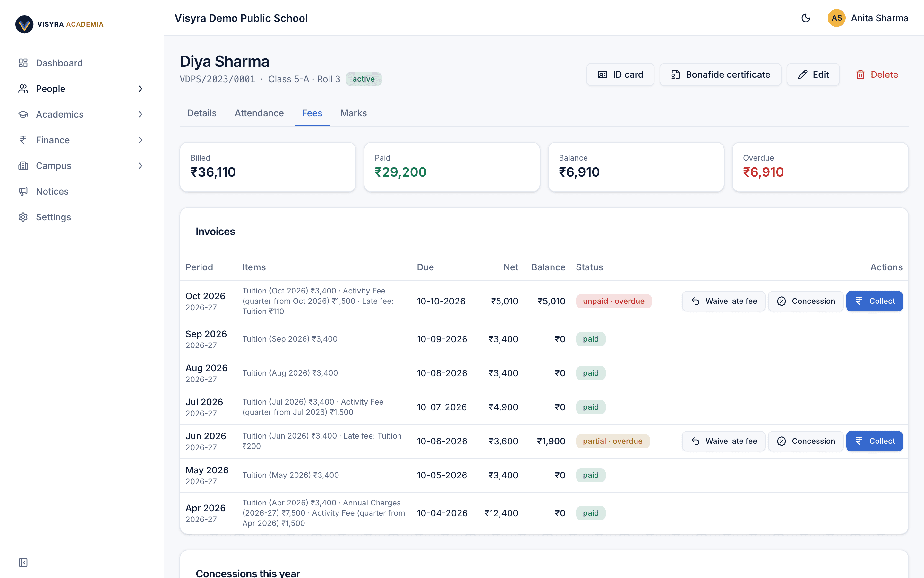
Task: Collect payment for Jun 2026 invoice
Action: click(874, 441)
